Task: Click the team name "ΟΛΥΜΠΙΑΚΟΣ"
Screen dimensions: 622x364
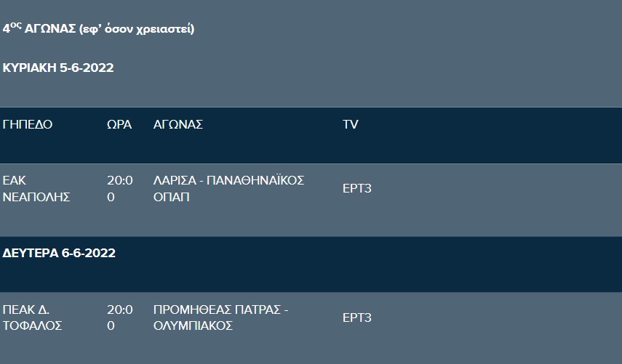Action: tap(193, 325)
